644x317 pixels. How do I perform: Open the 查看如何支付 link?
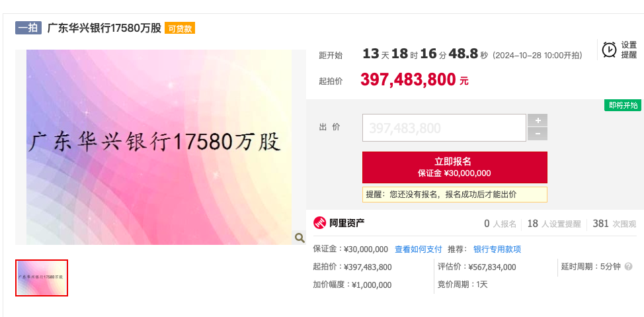pyautogui.click(x=418, y=249)
